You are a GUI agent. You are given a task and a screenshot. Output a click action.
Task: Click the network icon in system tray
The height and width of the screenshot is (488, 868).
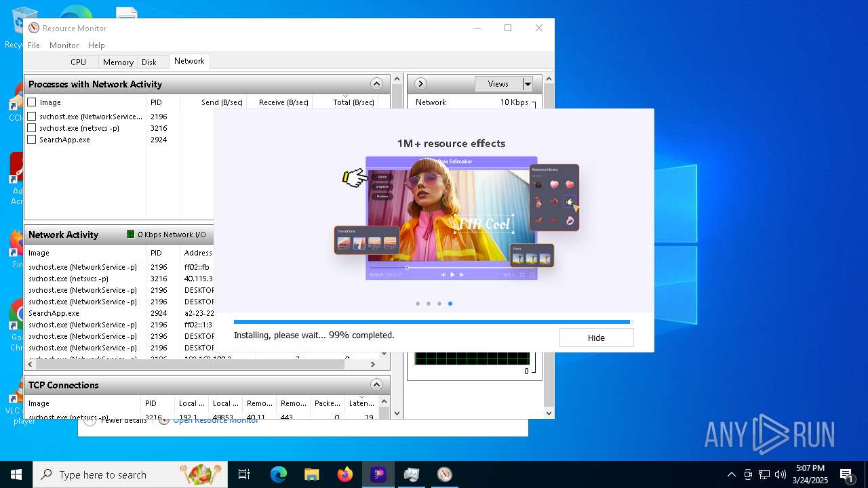pos(764,474)
